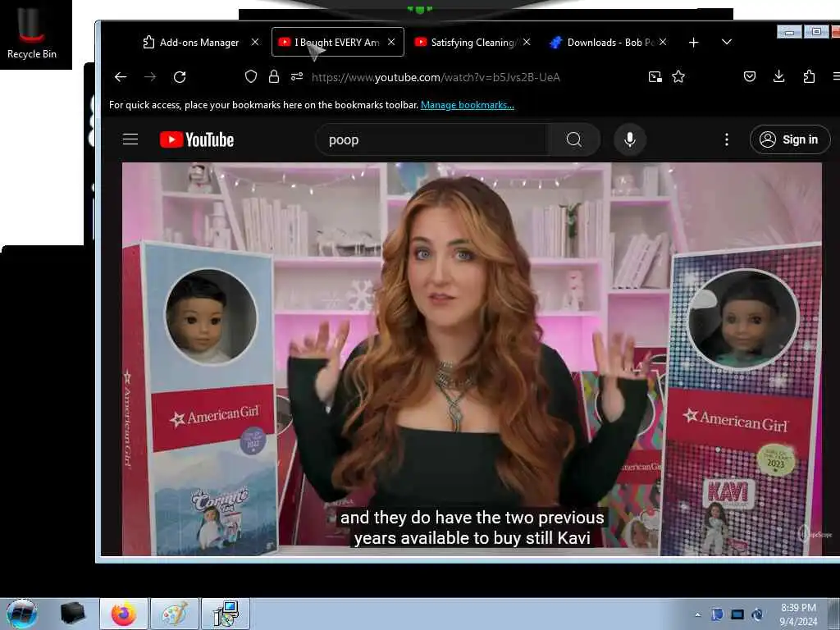Open the Recycle Bin desktop icon
Viewport: 840px width, 630px height.
[32, 33]
